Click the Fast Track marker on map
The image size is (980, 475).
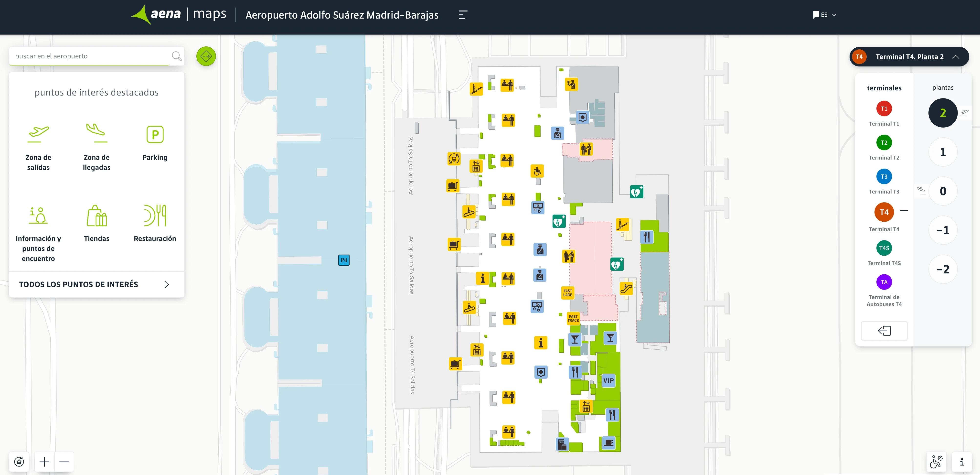click(573, 318)
